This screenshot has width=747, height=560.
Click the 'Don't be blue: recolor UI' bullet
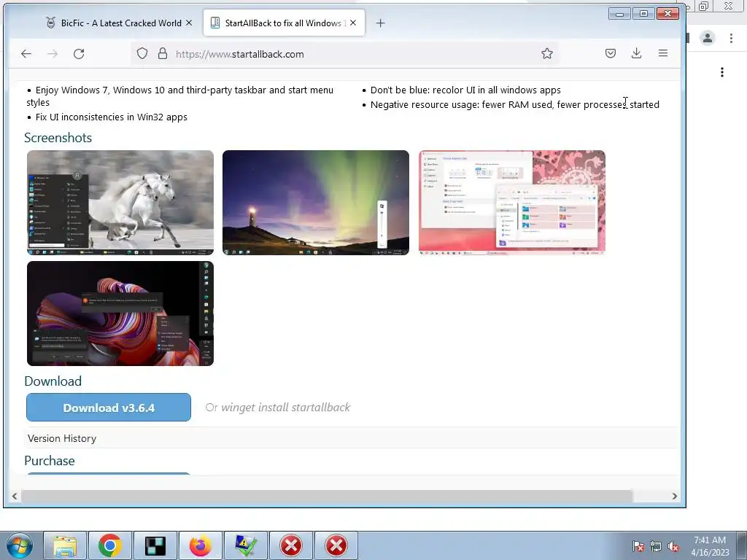(x=465, y=90)
